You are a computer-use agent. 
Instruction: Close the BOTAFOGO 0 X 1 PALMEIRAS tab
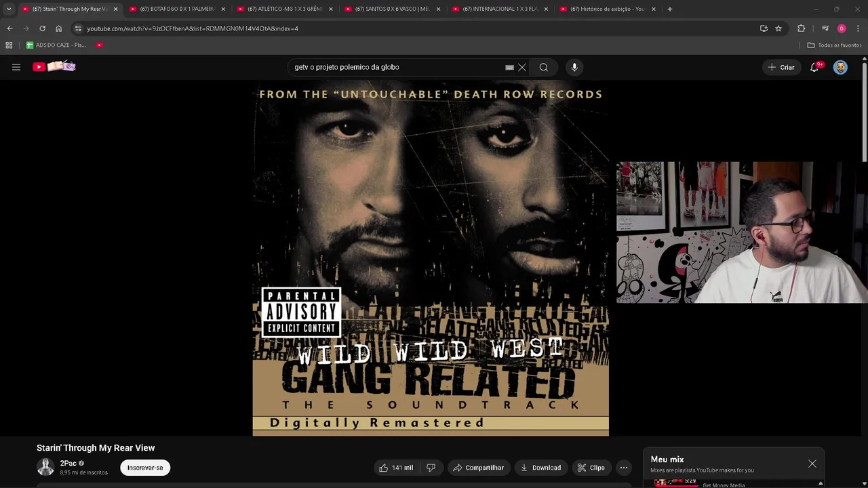[223, 9]
